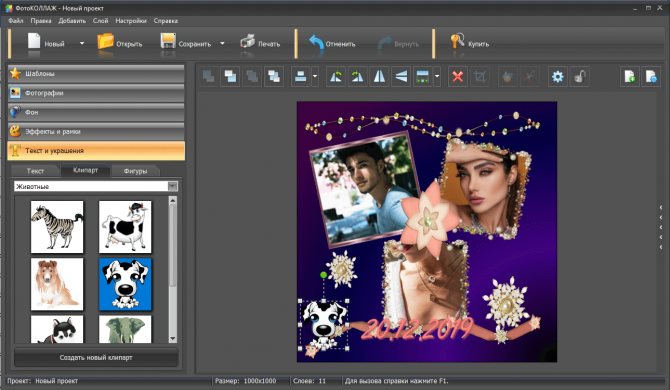Click the distribute layers icon
Viewport: 670px width, 390px height.
click(423, 76)
